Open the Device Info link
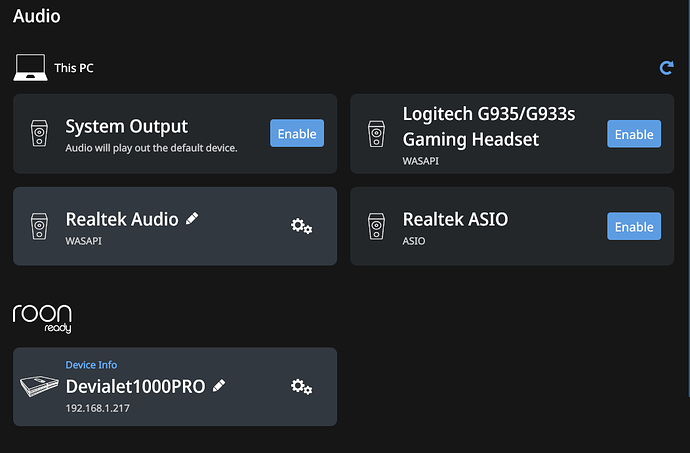 coord(91,365)
